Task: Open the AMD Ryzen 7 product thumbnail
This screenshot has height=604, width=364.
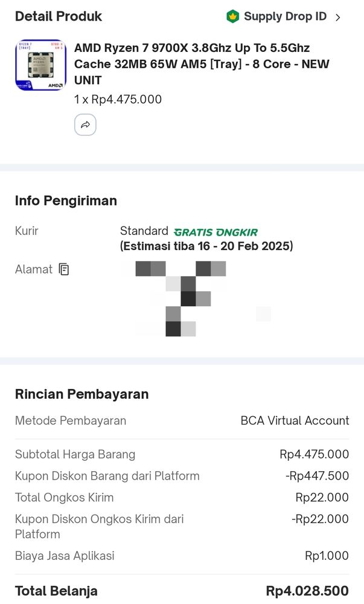Action: click(40, 65)
